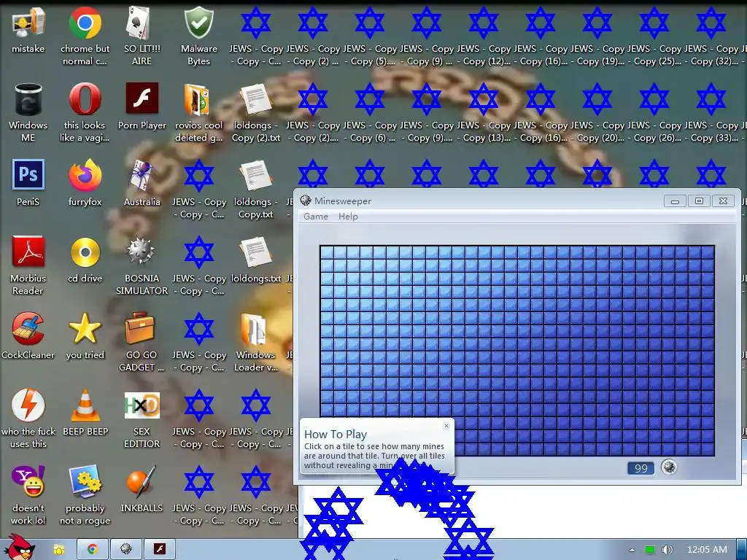Open the volume speaker tray icon
The height and width of the screenshot is (560, 747).
tap(667, 550)
